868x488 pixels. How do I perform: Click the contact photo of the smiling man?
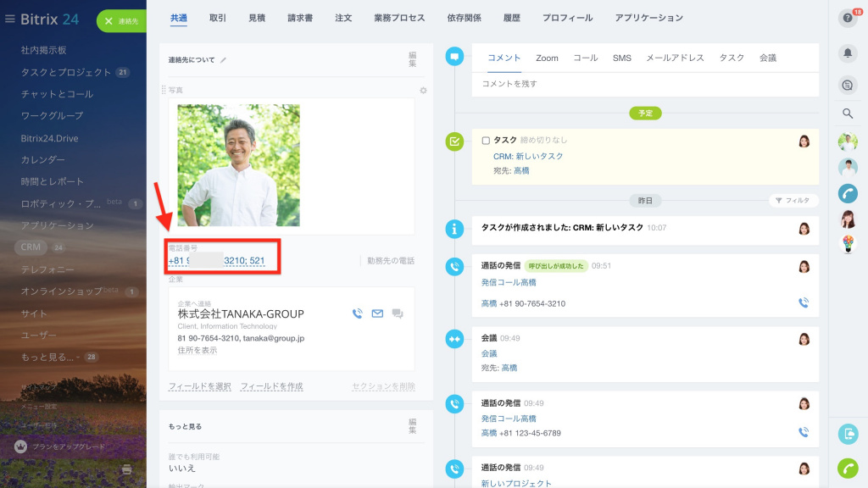tap(238, 165)
